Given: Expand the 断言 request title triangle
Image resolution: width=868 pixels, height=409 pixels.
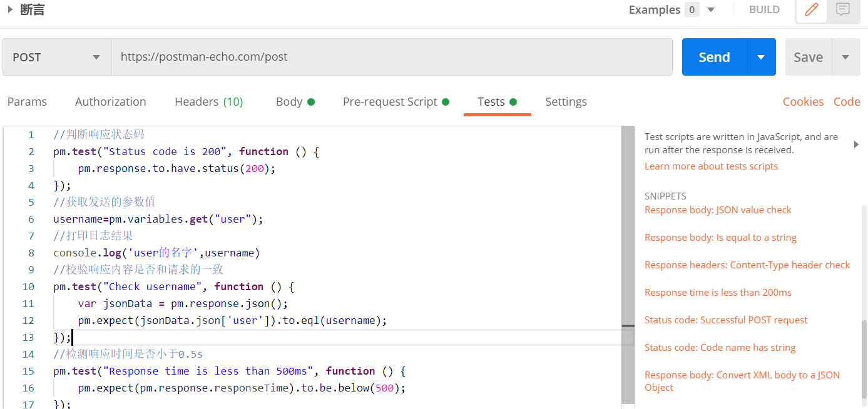Looking at the screenshot, I should 10,9.
